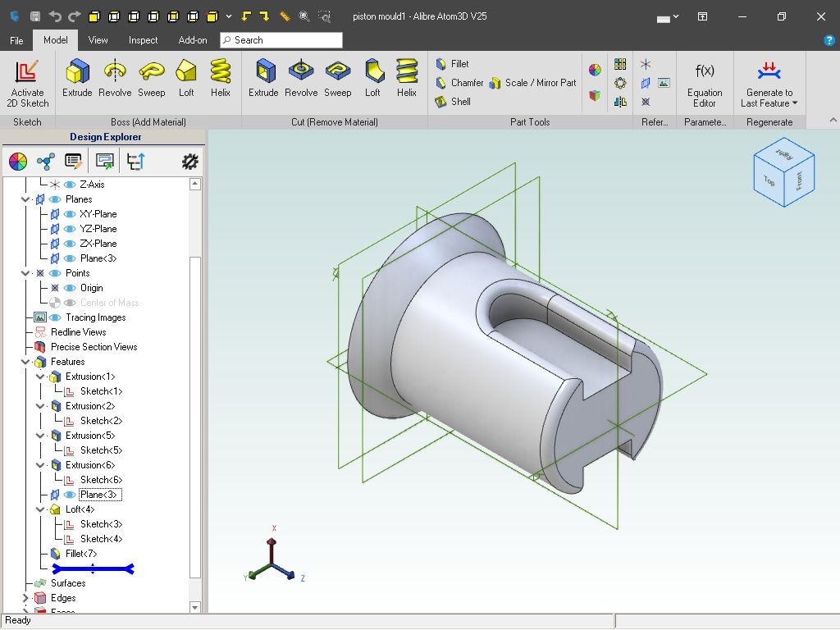This screenshot has width=840, height=630.
Task: Open Scale / Mirror Part tool
Action: (533, 83)
